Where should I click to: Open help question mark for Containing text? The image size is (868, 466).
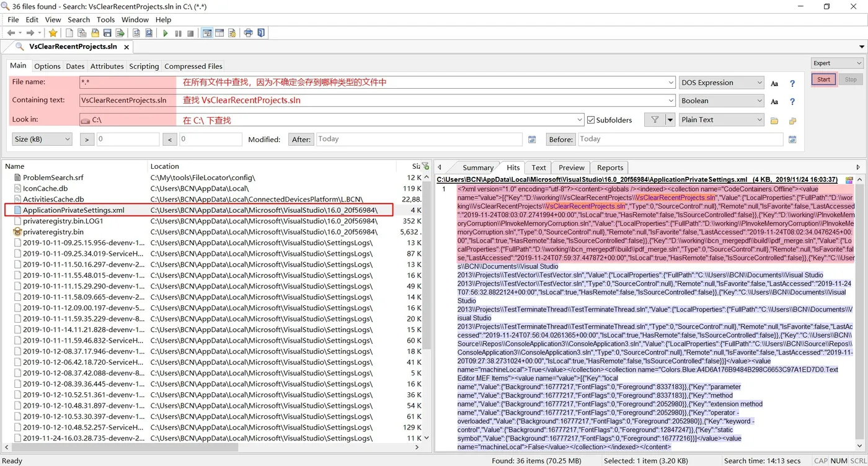pos(792,101)
